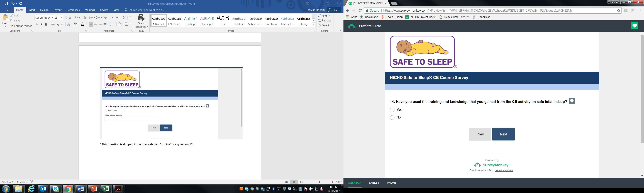Open the References ribbon tab
644x193 pixels.
point(73,10)
